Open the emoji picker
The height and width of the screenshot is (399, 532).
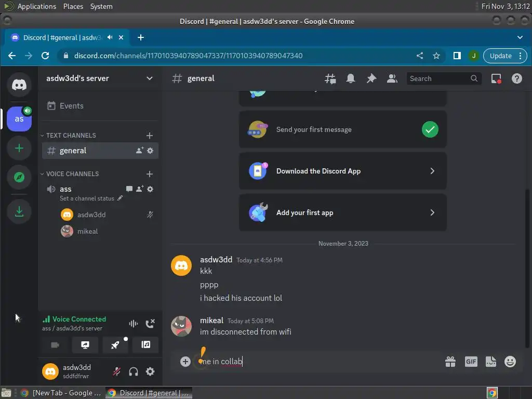pyautogui.click(x=510, y=362)
